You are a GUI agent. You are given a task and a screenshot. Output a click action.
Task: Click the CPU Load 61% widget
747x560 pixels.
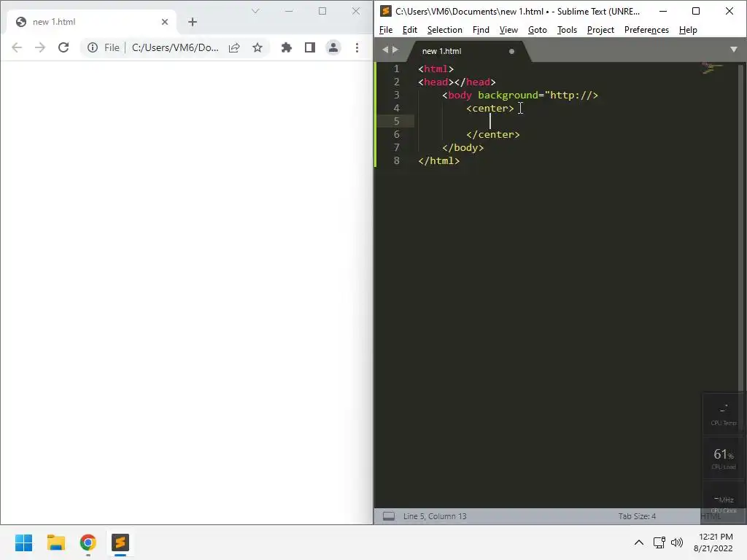[x=723, y=458]
